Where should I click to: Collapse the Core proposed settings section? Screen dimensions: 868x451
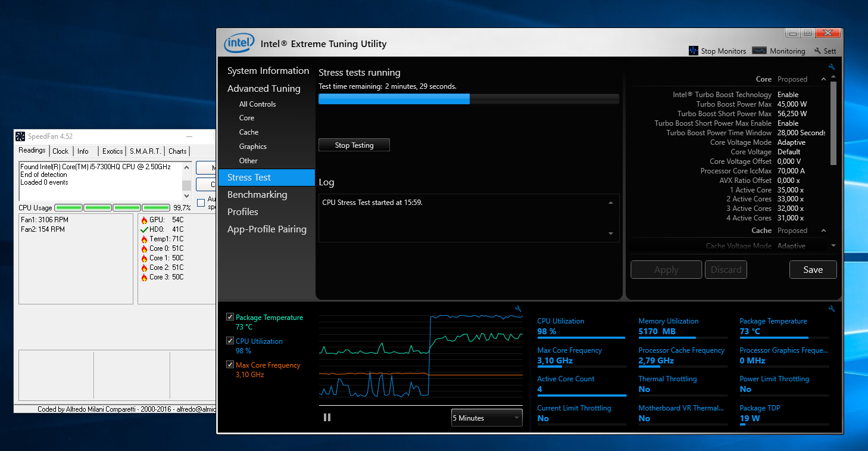[823, 79]
